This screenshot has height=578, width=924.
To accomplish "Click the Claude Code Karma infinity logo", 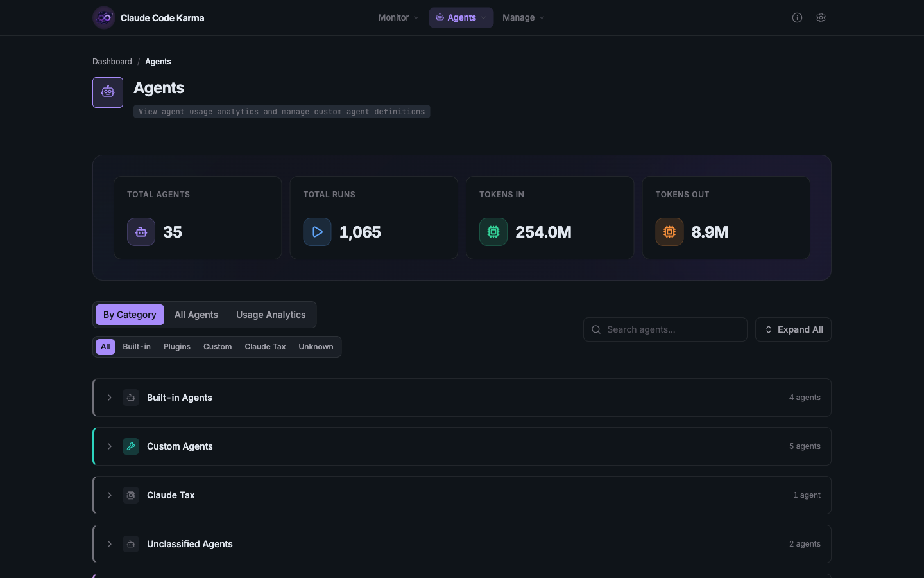I will click(x=104, y=18).
